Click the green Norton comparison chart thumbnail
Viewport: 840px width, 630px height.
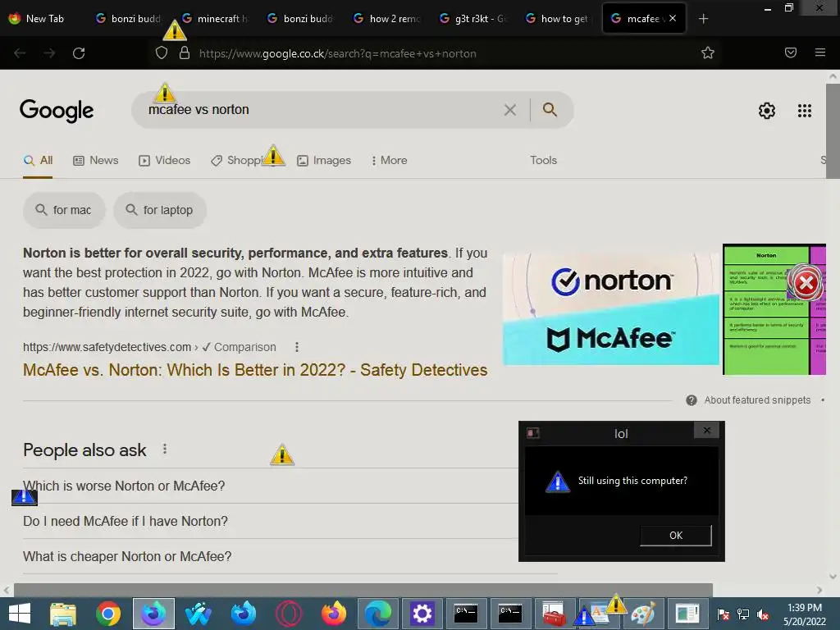[x=774, y=309]
